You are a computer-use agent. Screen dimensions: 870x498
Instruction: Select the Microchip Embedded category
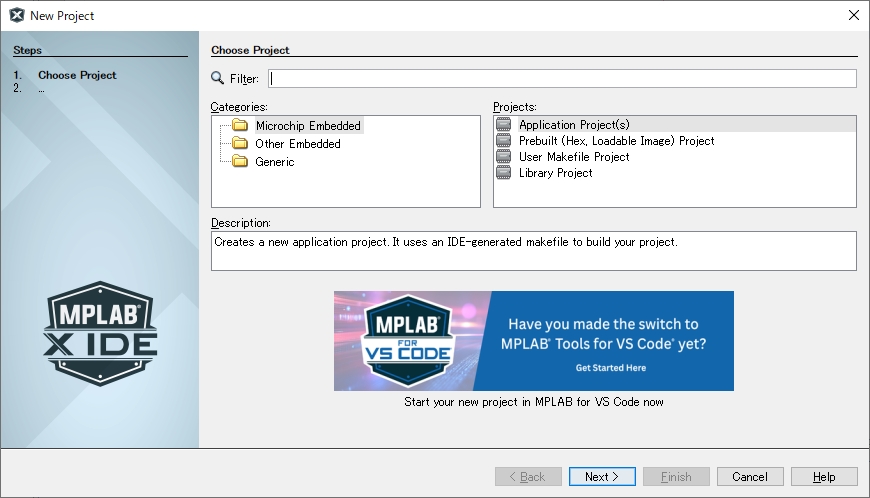tap(308, 126)
